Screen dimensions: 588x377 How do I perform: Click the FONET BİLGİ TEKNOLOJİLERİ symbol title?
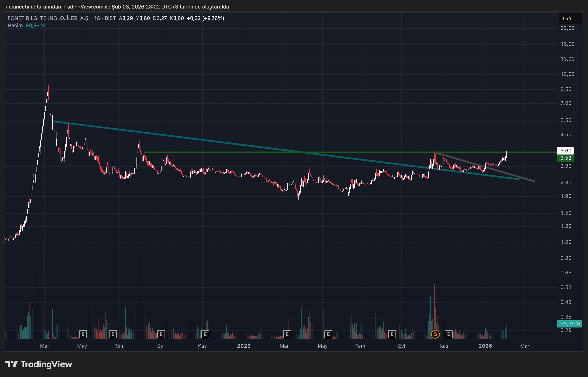(x=48, y=18)
